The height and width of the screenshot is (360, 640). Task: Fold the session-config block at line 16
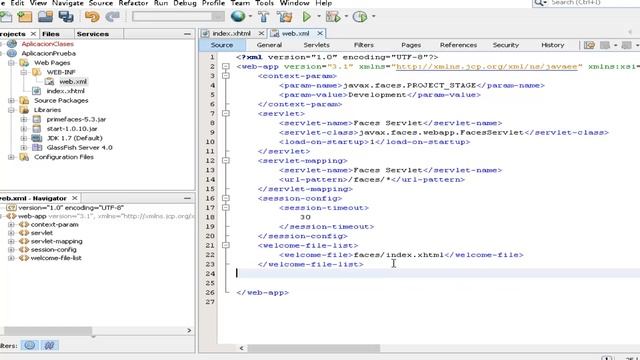[x=226, y=198]
